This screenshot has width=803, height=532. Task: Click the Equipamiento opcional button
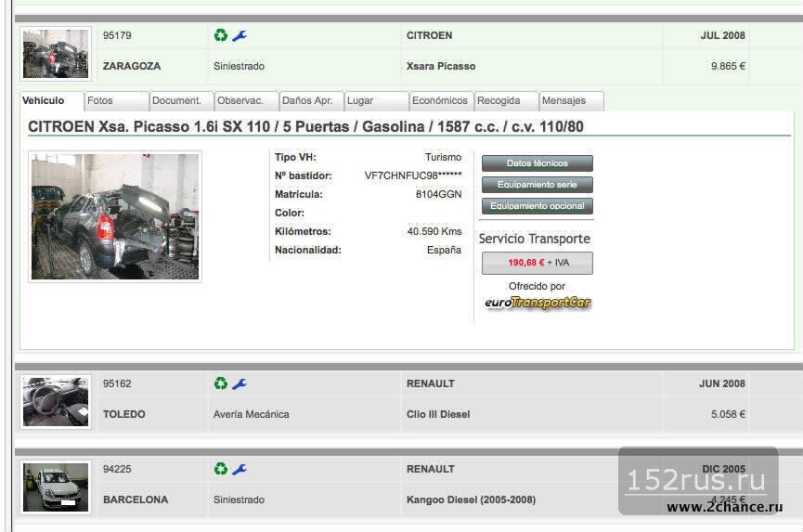click(537, 206)
